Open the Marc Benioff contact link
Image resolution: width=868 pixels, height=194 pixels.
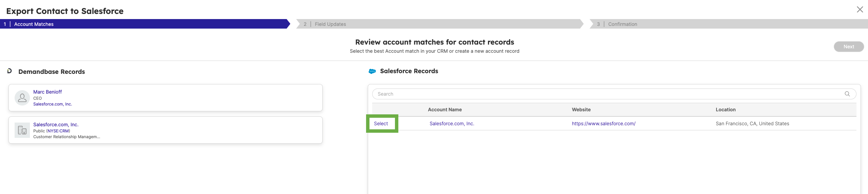click(x=48, y=92)
